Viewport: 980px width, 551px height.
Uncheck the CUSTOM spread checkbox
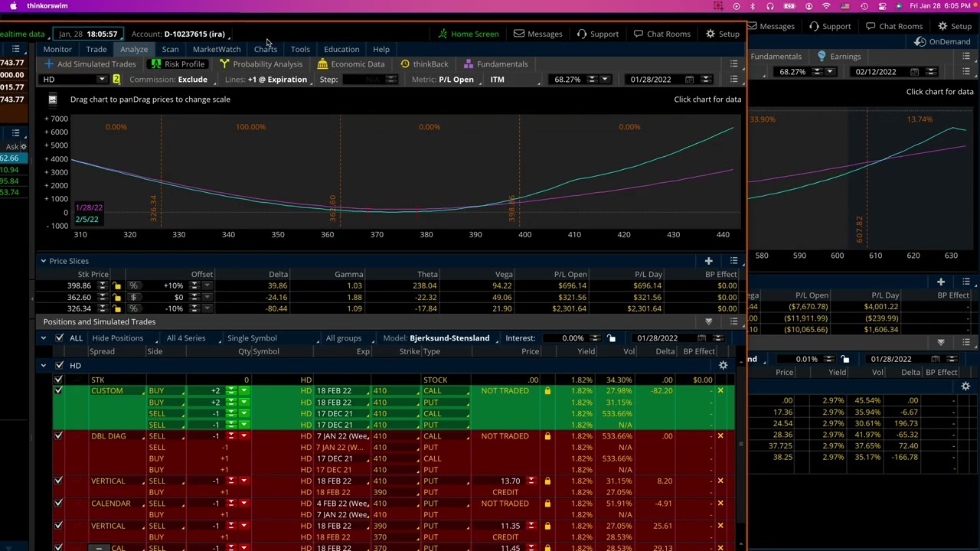(x=58, y=391)
